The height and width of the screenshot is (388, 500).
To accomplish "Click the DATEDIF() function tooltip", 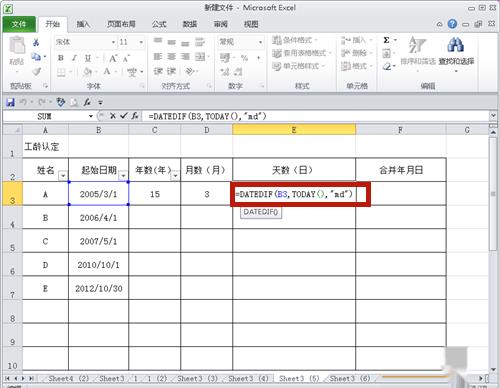I will pyautogui.click(x=261, y=212).
